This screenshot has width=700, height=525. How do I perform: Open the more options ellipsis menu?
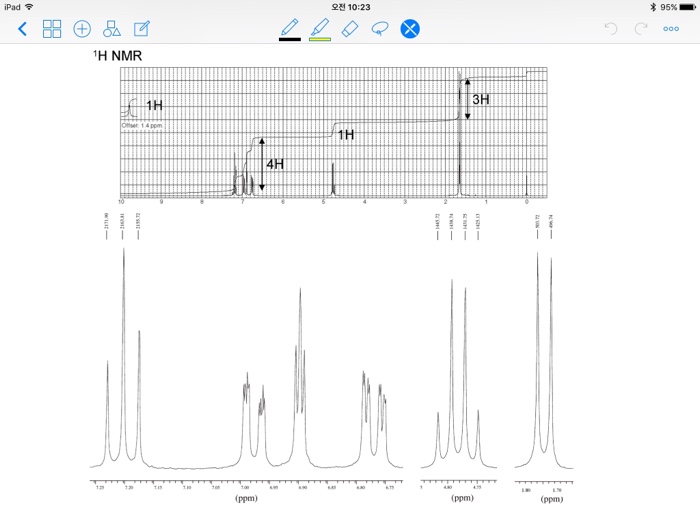point(671,29)
